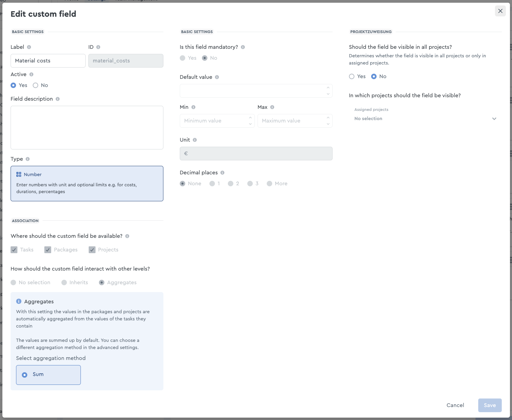
Task: Choose the No selection interaction option
Action: point(13,283)
